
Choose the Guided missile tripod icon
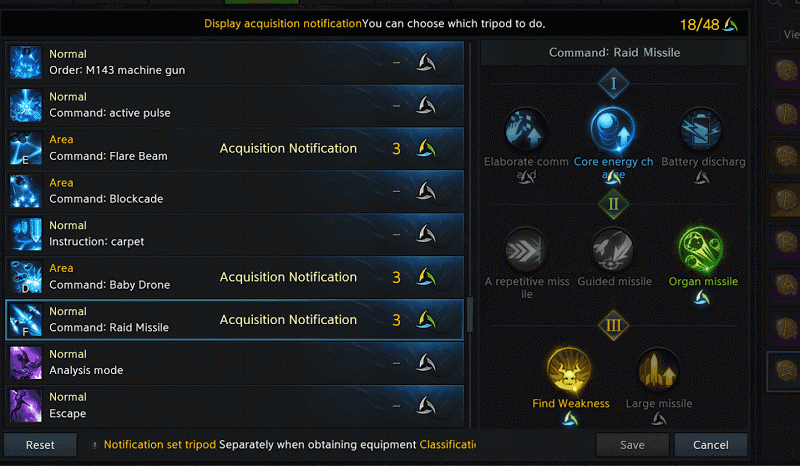613,250
